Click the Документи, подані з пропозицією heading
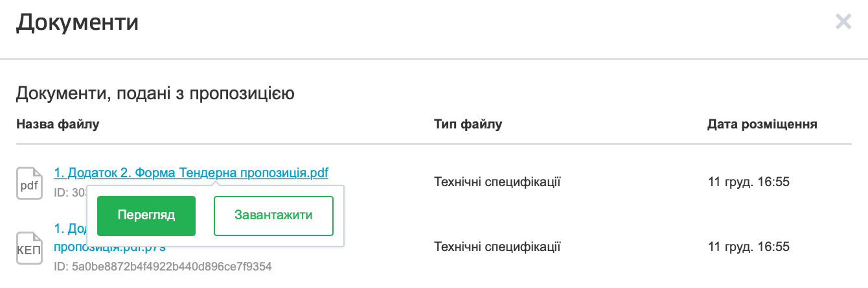Screen dimensions: 868x288 (x=155, y=94)
